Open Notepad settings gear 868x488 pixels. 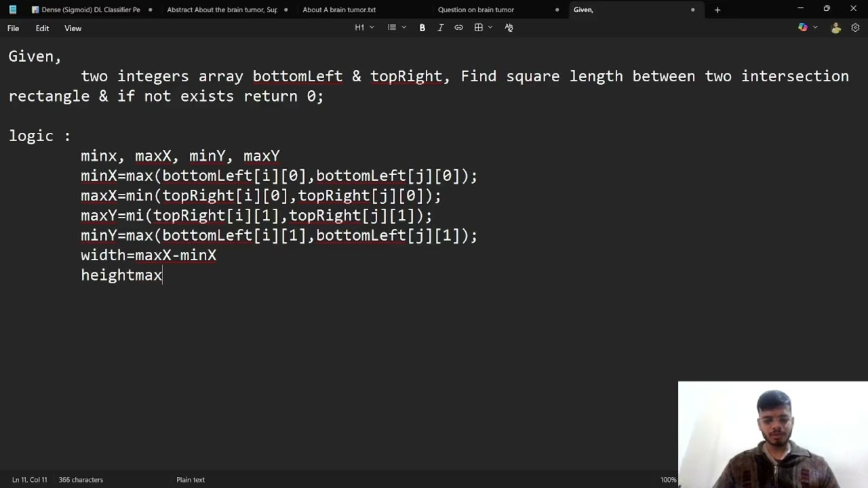point(855,28)
